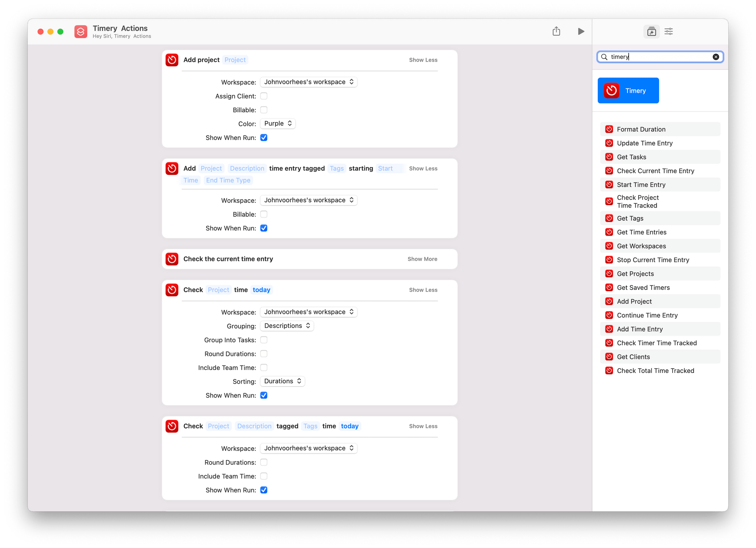Run the shortcut with the play button
Image resolution: width=756 pixels, height=548 pixels.
581,31
